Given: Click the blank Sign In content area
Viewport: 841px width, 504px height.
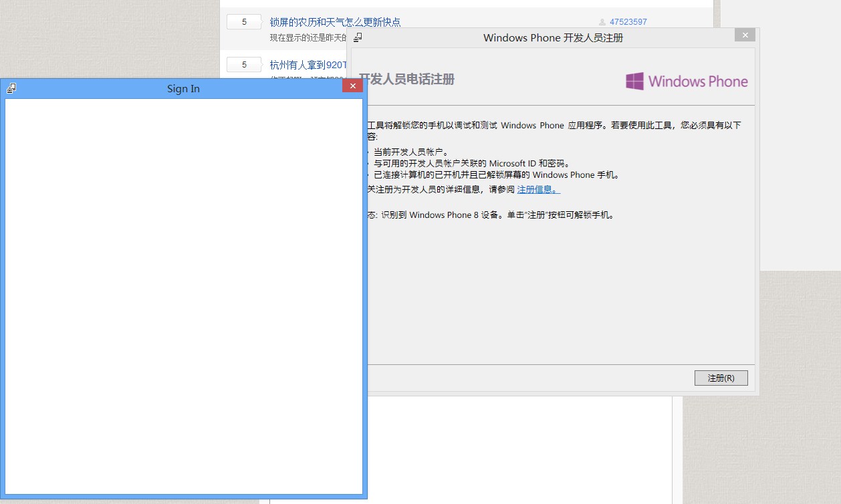Looking at the screenshot, I should point(184,296).
